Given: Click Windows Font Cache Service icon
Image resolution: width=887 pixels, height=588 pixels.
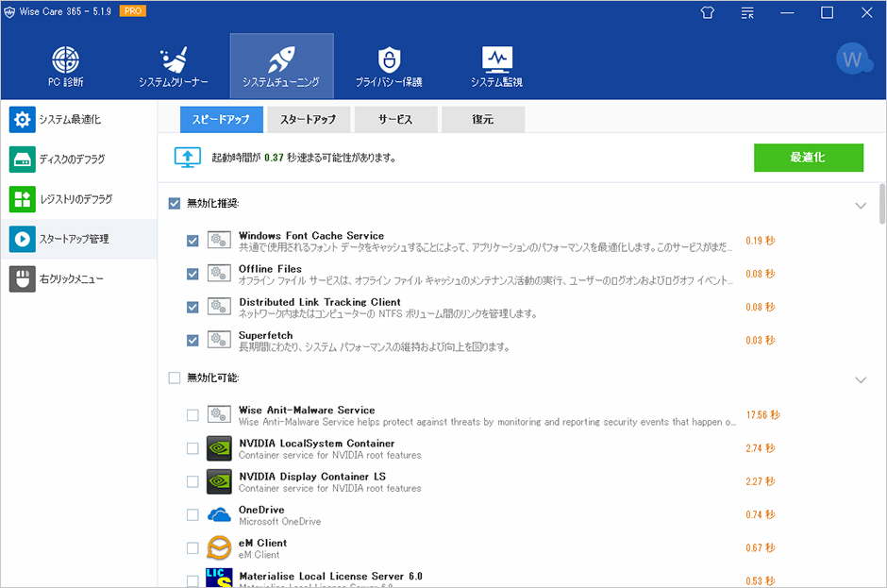Looking at the screenshot, I should click(x=219, y=241).
